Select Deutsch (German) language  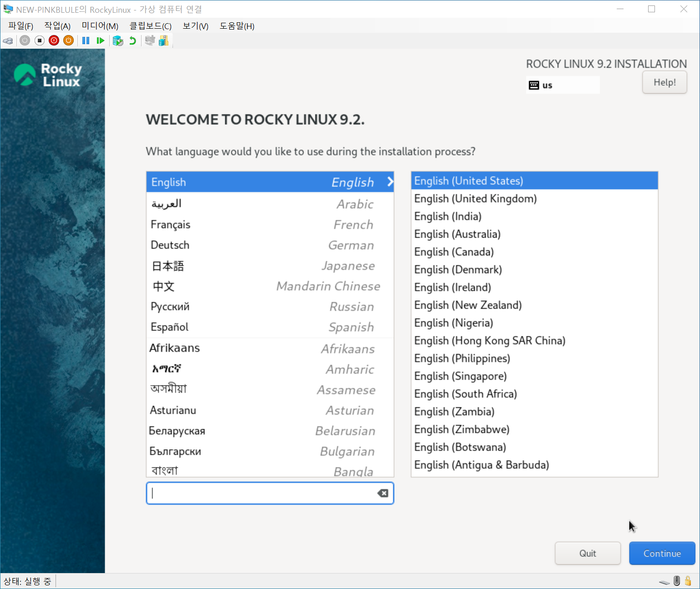coord(270,245)
